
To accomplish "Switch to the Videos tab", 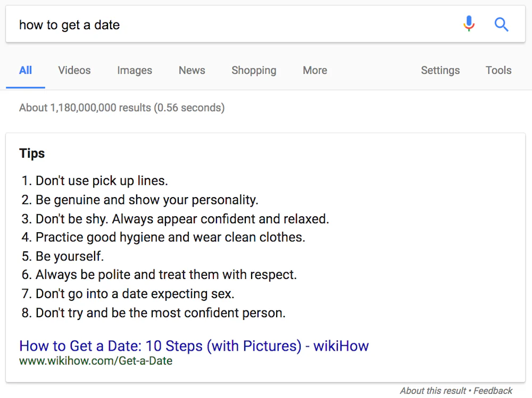I will [74, 70].
